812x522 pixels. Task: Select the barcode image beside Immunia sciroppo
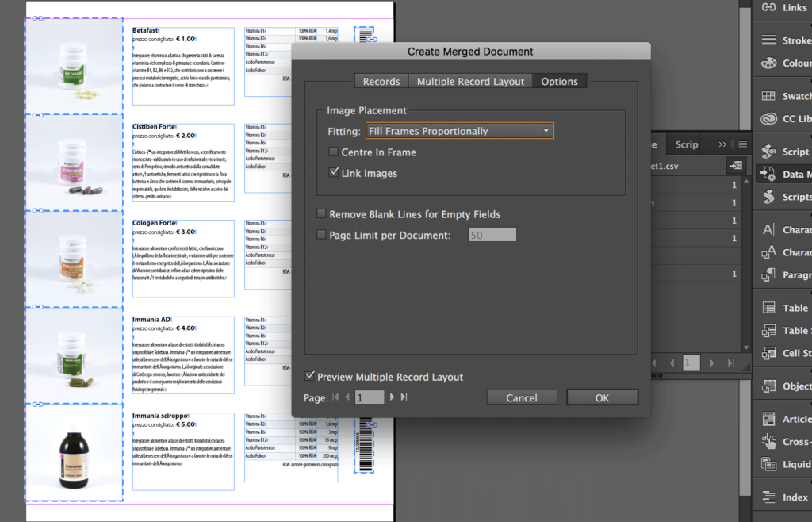[366, 445]
